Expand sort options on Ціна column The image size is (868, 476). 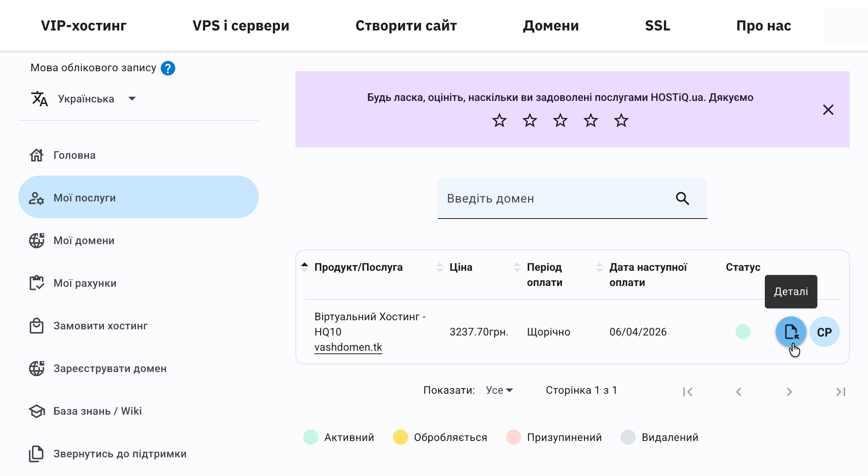click(x=440, y=267)
